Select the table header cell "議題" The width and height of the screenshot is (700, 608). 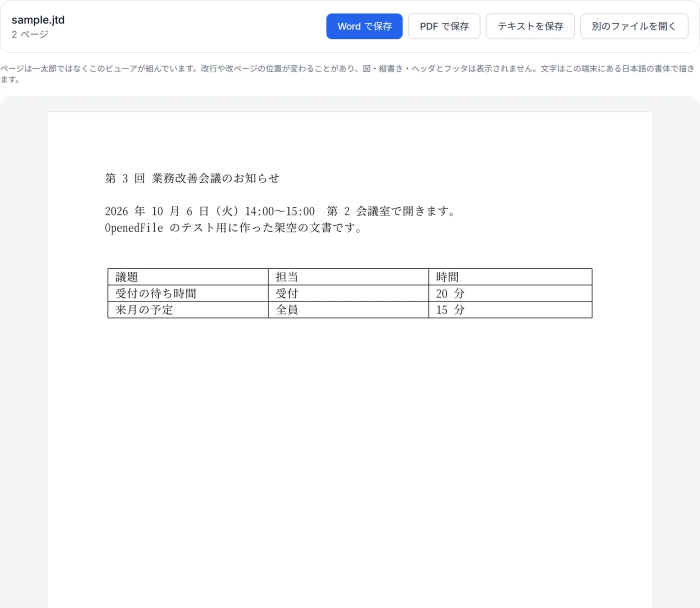pyautogui.click(x=188, y=277)
